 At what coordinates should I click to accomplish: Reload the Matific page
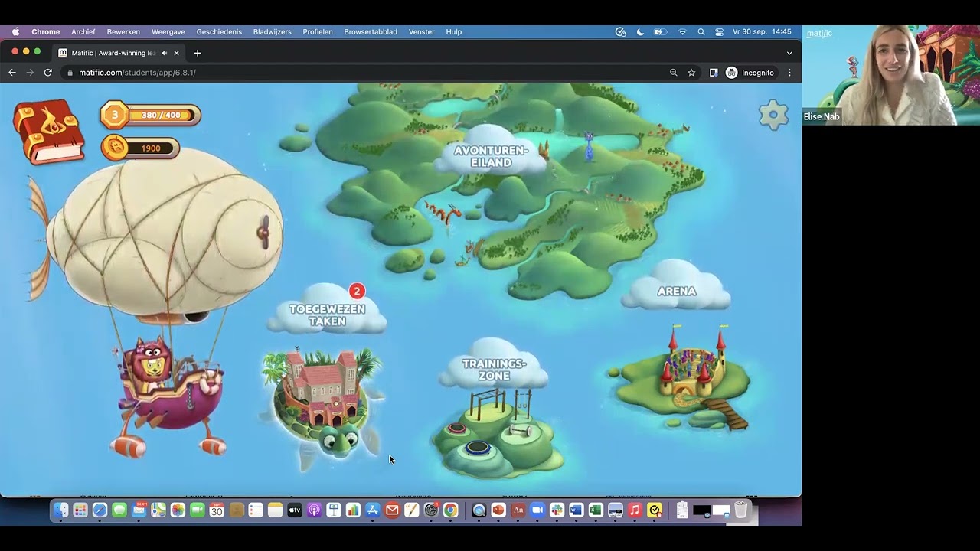(x=47, y=73)
